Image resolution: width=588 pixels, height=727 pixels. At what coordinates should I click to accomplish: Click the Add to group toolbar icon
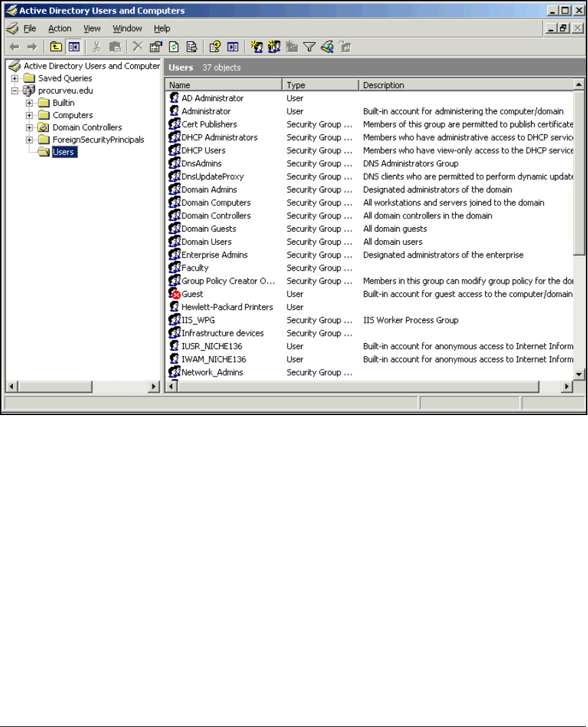coord(345,47)
